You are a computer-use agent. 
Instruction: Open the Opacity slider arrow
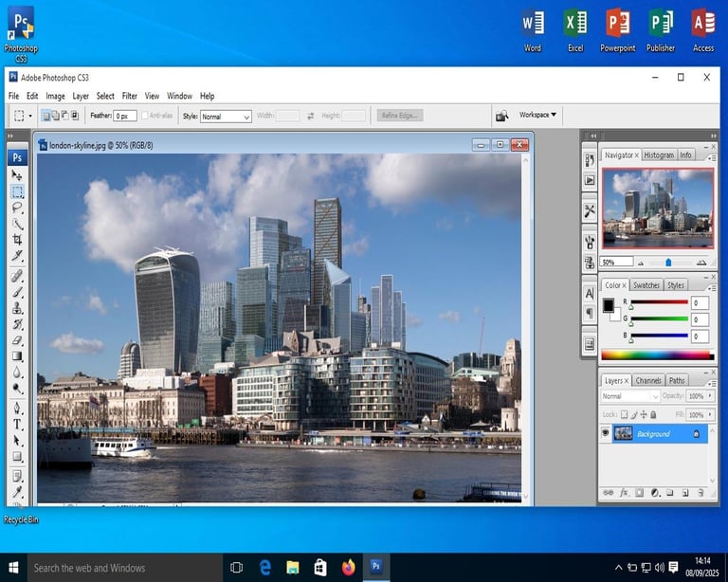pos(710,396)
